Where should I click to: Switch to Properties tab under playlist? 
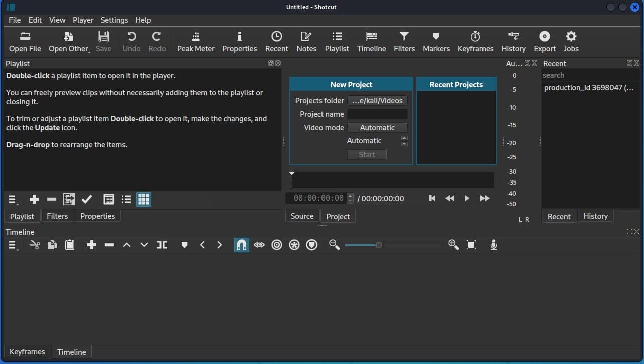coord(98,216)
